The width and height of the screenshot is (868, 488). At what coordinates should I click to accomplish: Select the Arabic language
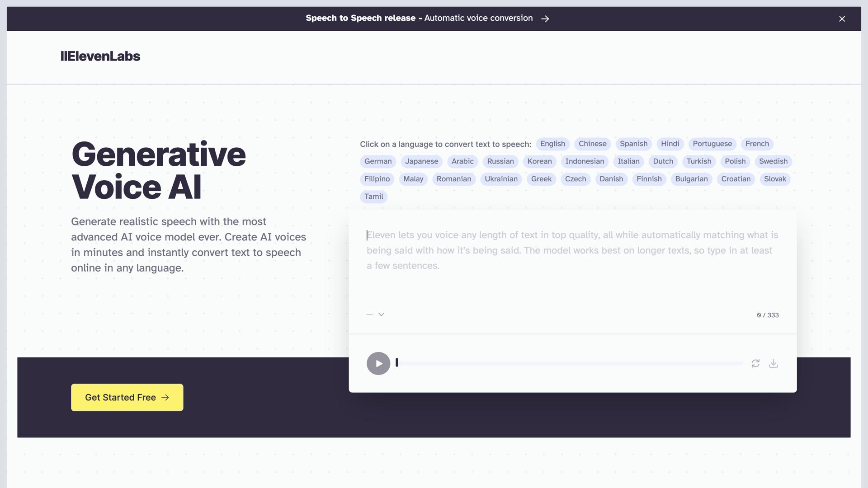click(x=462, y=161)
